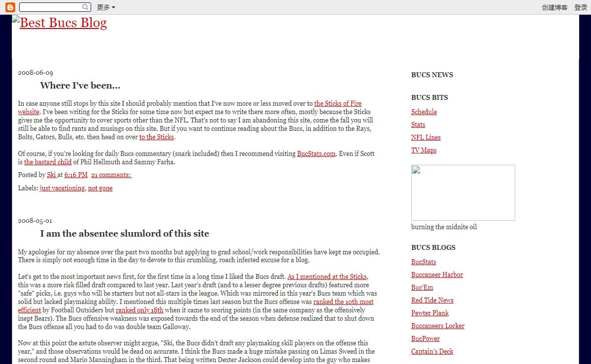Open the BucStats blog link
Screen dimensions: 591x364
[424, 262]
